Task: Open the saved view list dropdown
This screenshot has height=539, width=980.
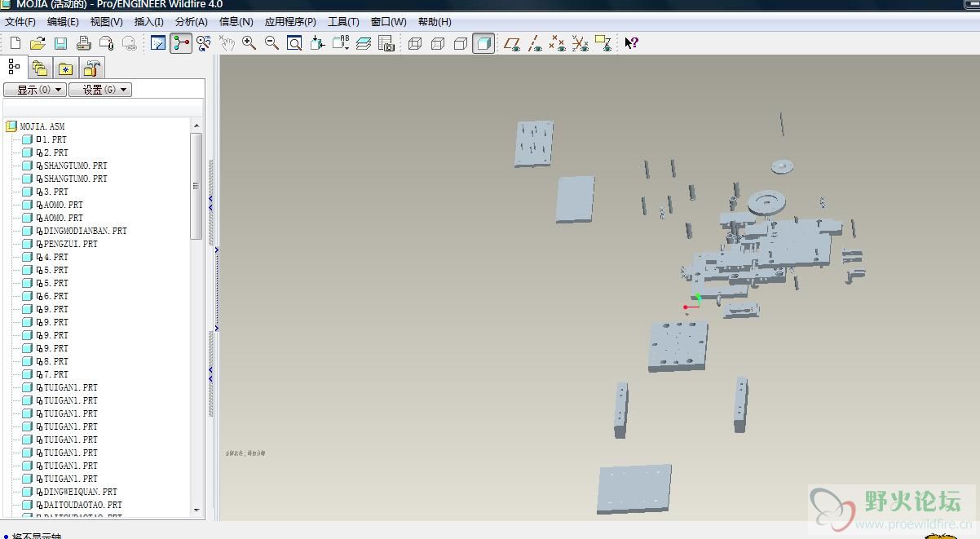Action: [341, 43]
